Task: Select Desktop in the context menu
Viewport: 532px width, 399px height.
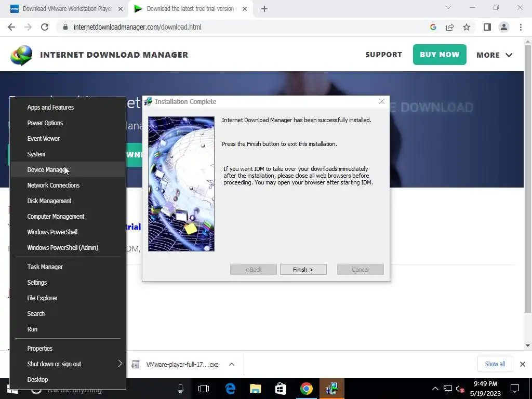Action: click(68, 380)
